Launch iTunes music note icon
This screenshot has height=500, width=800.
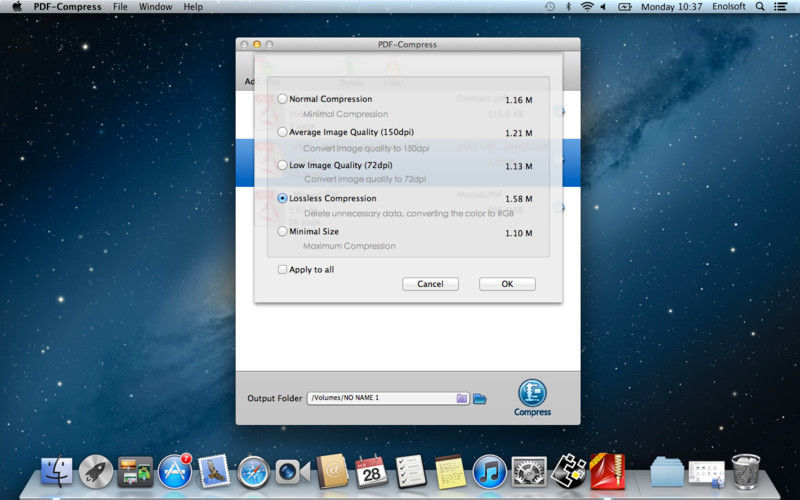point(489,472)
